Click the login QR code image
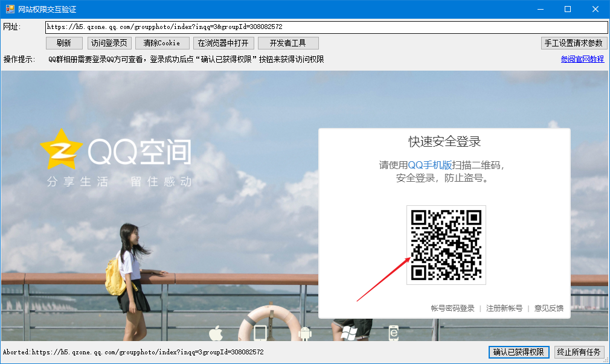The height and width of the screenshot is (364, 610). (446, 244)
